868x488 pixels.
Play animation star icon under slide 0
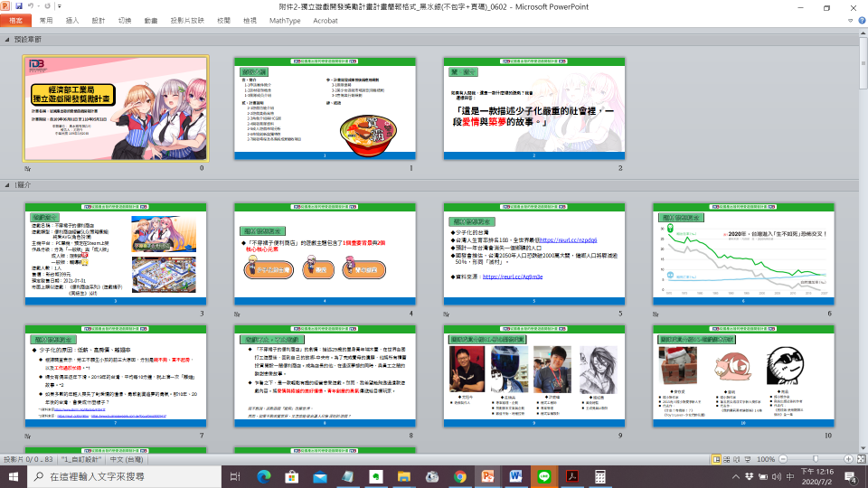(28, 168)
